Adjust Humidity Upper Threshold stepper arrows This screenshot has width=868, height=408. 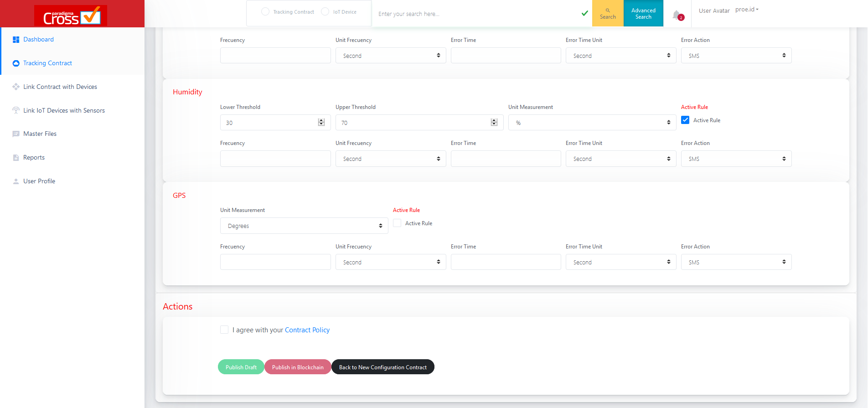494,123
